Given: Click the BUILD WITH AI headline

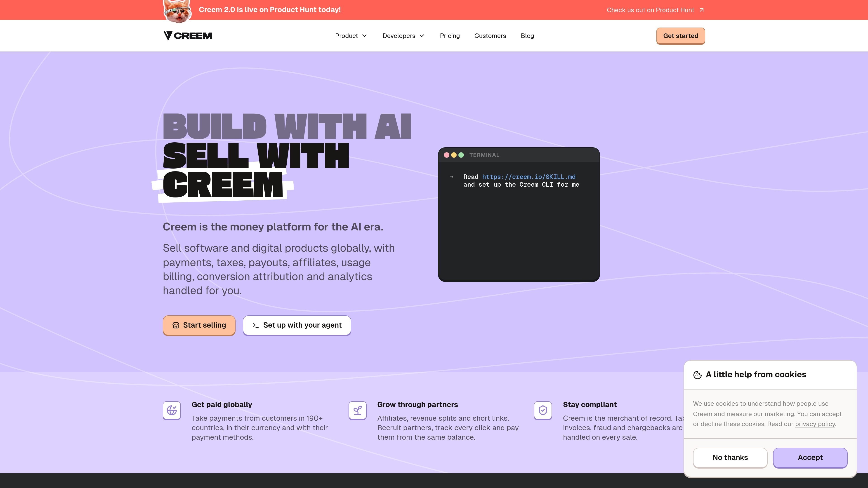Looking at the screenshot, I should tap(287, 126).
